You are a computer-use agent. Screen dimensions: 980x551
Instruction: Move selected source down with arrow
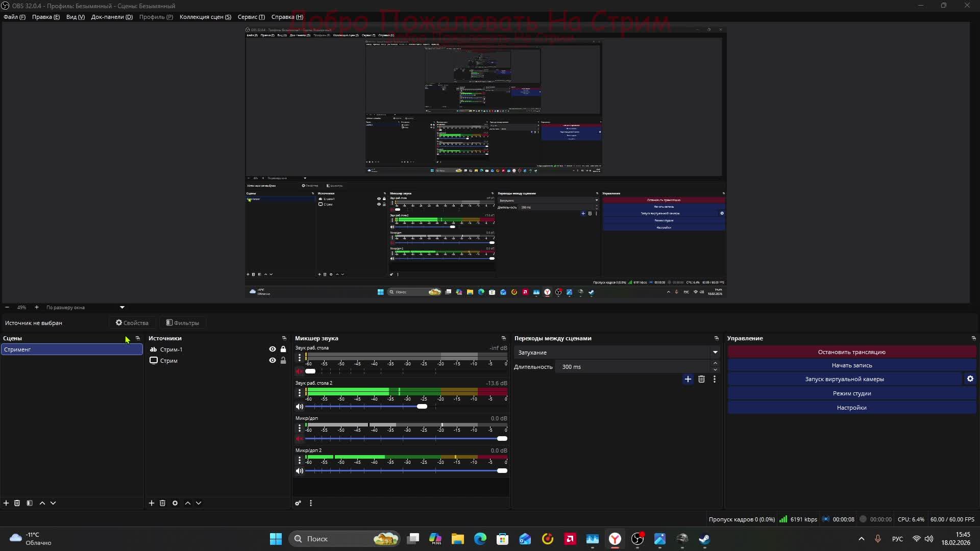click(x=199, y=503)
